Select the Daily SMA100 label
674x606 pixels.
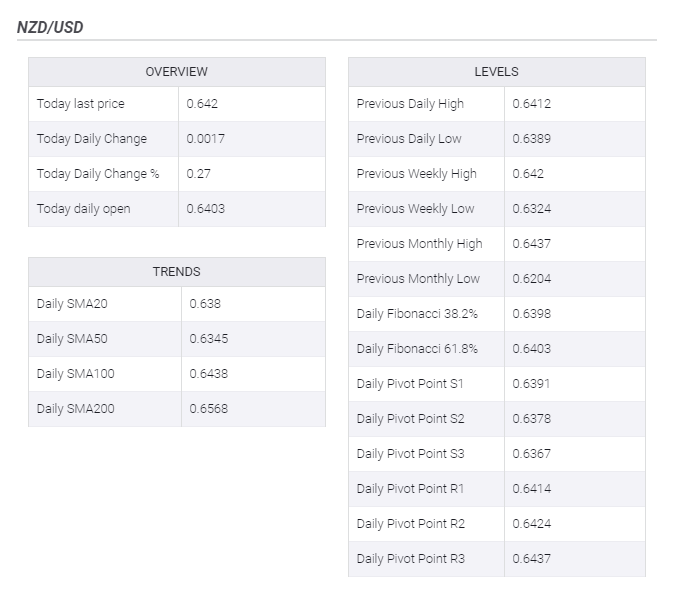coord(76,373)
